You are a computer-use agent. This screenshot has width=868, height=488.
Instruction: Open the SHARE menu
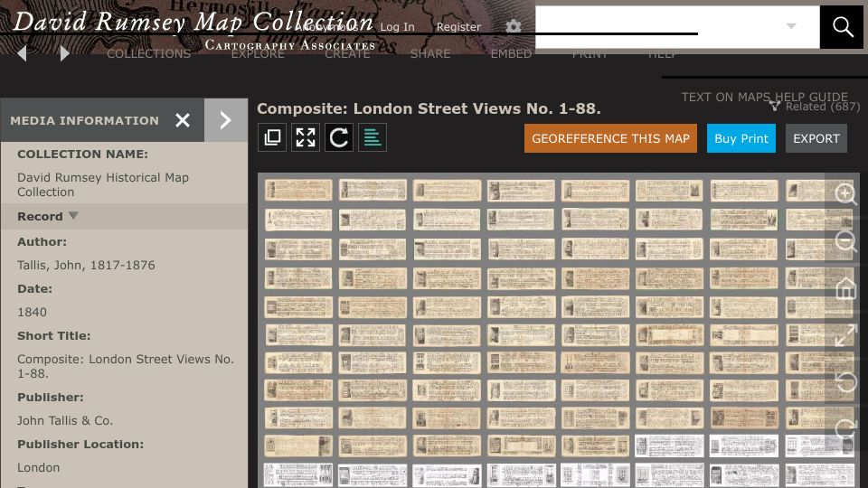click(x=430, y=53)
